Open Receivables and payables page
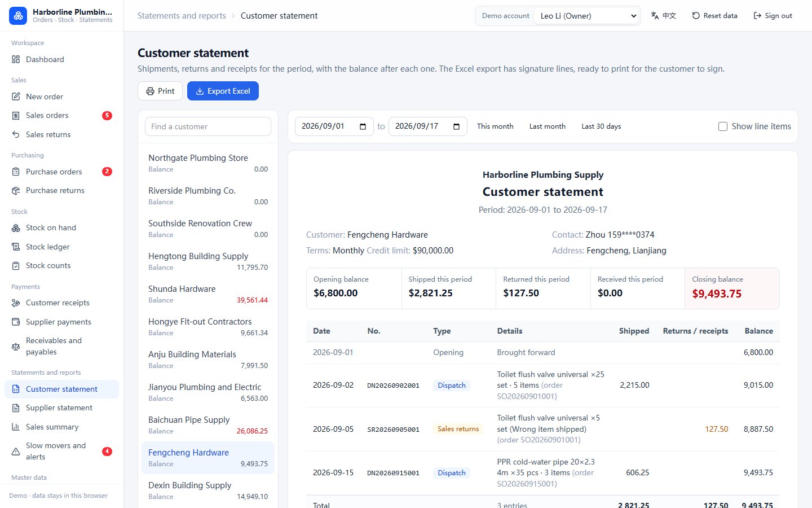Screen dimensions: 812x508 coord(62,346)
